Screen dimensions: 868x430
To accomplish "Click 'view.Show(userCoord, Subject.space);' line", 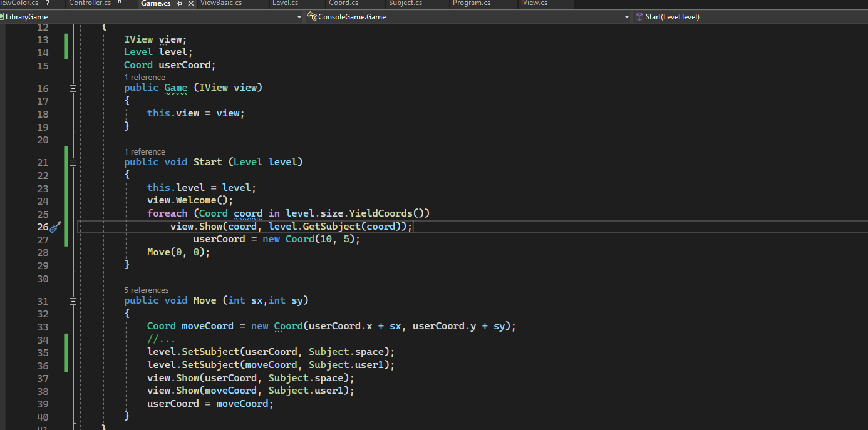I will pos(251,378).
